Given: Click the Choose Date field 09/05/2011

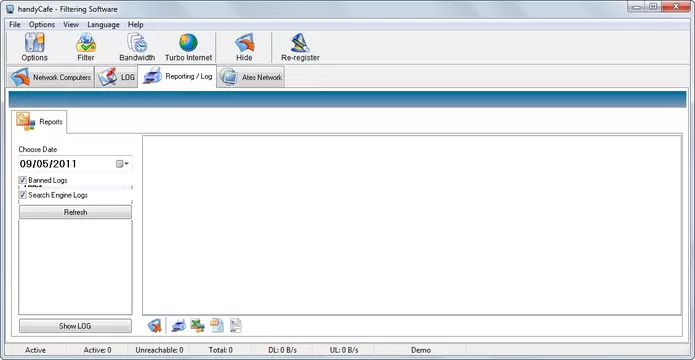Looking at the screenshot, I should click(x=75, y=164).
